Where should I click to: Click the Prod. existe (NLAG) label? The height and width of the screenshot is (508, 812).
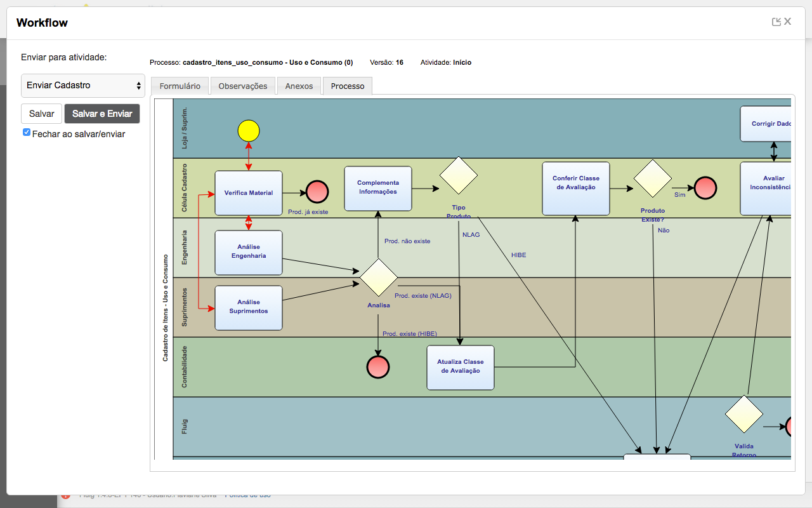(x=423, y=296)
